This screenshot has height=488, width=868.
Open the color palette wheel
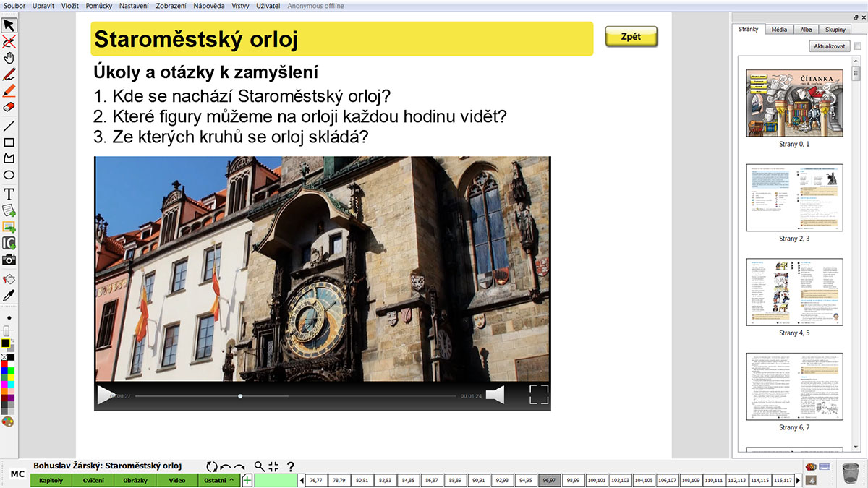tap(8, 421)
